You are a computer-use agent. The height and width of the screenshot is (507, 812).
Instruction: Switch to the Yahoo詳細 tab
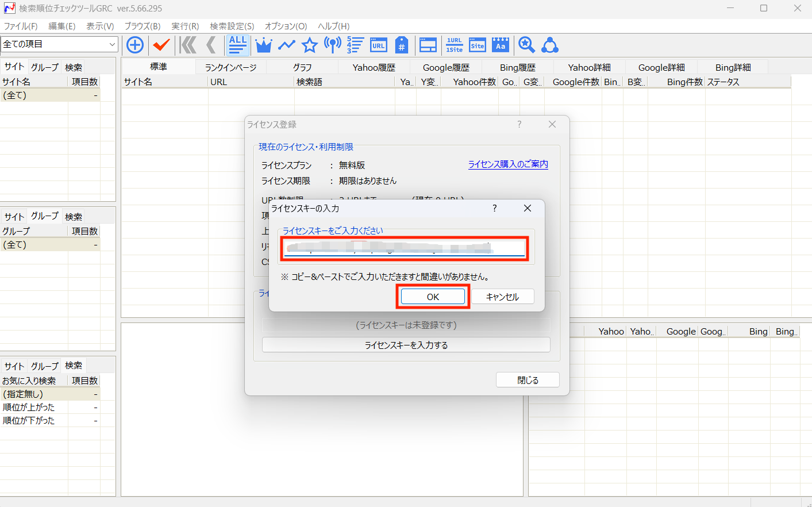click(590, 67)
